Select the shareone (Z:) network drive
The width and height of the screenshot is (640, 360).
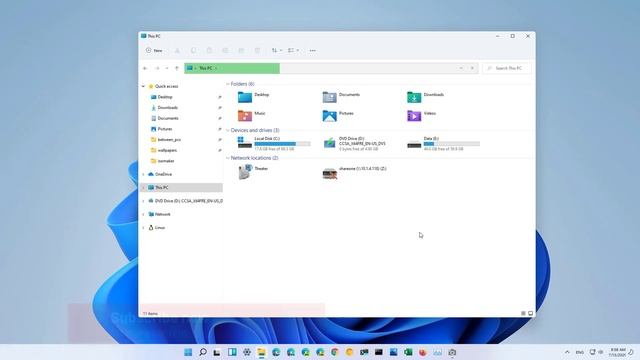click(329, 173)
